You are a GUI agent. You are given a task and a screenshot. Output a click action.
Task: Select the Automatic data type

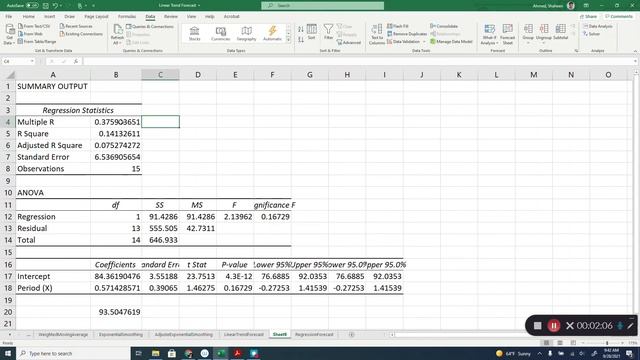(272, 33)
